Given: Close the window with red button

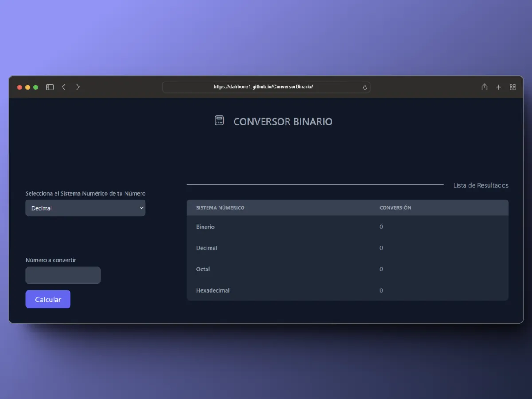Looking at the screenshot, I should pos(20,87).
